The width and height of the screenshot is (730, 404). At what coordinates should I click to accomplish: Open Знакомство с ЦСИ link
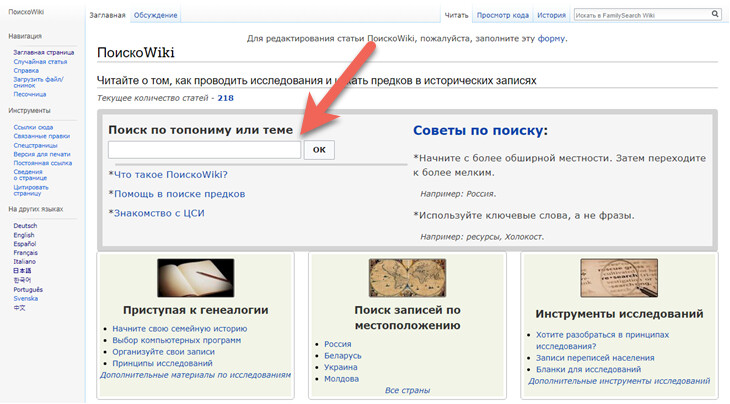(159, 213)
